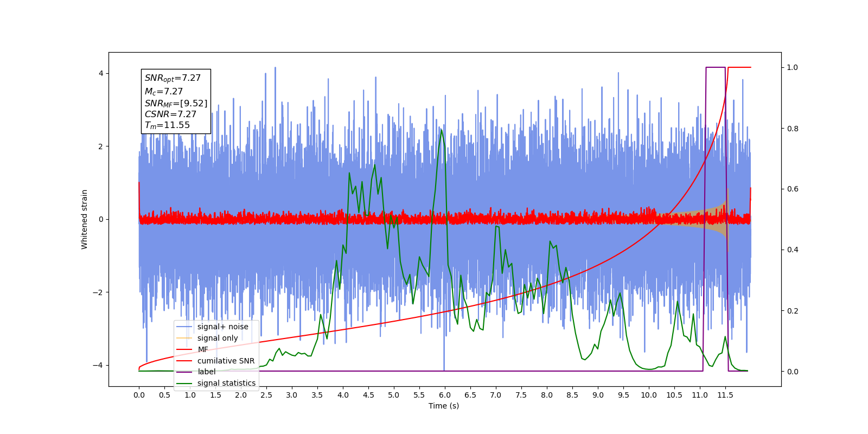Click the 10.0 x-axis tick label
The image size is (868, 434).
(x=649, y=395)
